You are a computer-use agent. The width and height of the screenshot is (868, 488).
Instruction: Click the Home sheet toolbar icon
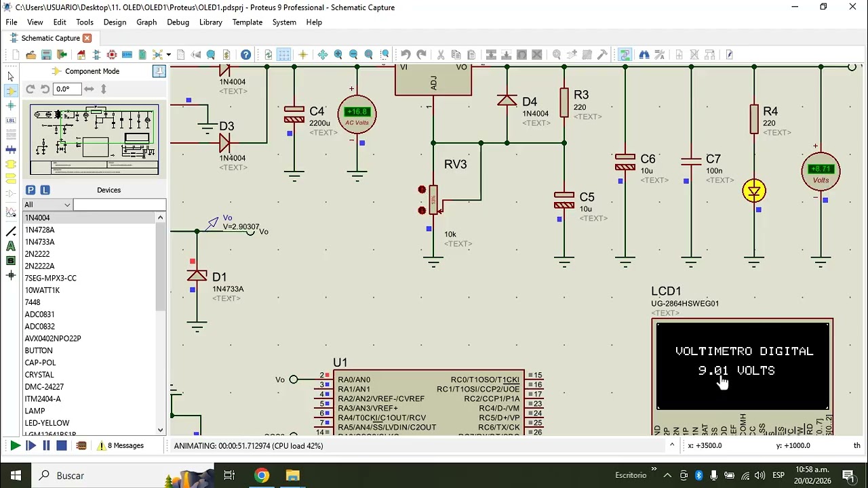point(81,55)
